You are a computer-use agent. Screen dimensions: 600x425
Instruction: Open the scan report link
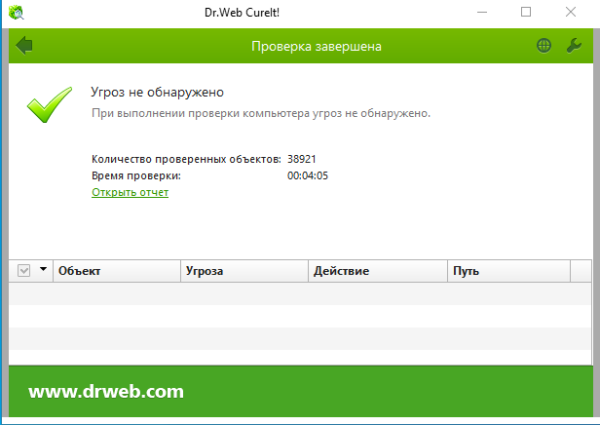[x=130, y=192]
